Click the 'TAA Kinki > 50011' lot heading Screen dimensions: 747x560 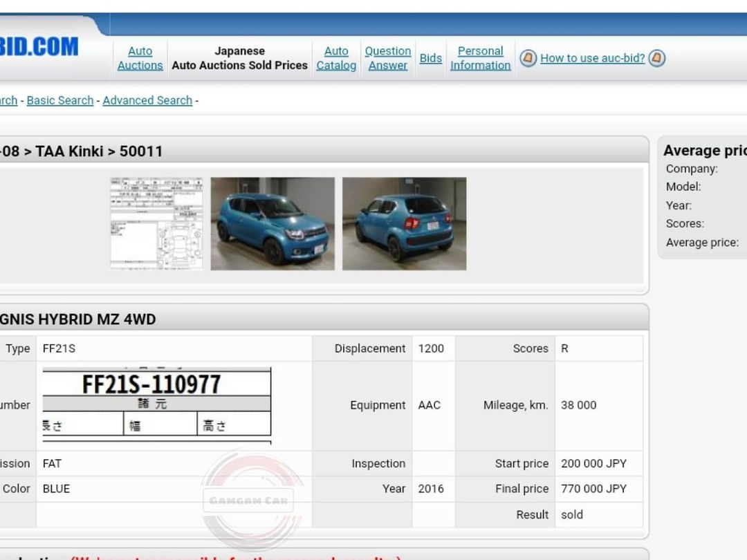coord(99,151)
